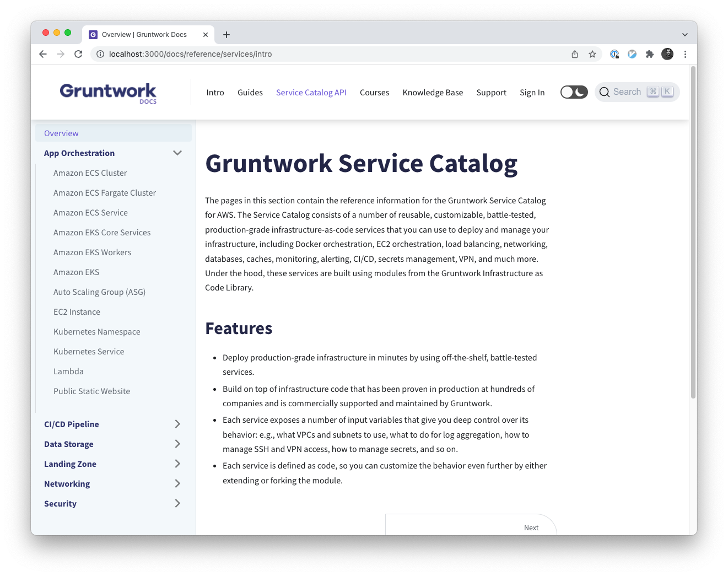
Task: Select the Service Catalog API menu item
Action: tap(311, 92)
